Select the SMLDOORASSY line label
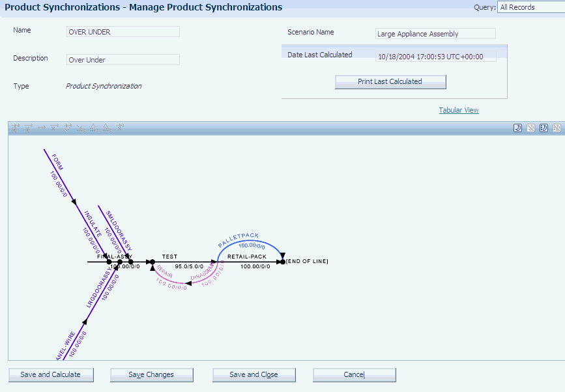 click(119, 231)
